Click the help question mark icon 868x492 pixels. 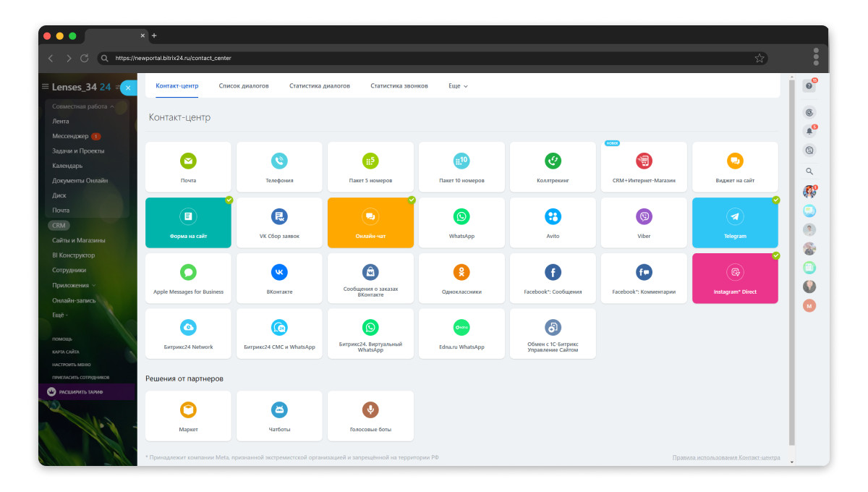[x=809, y=86]
